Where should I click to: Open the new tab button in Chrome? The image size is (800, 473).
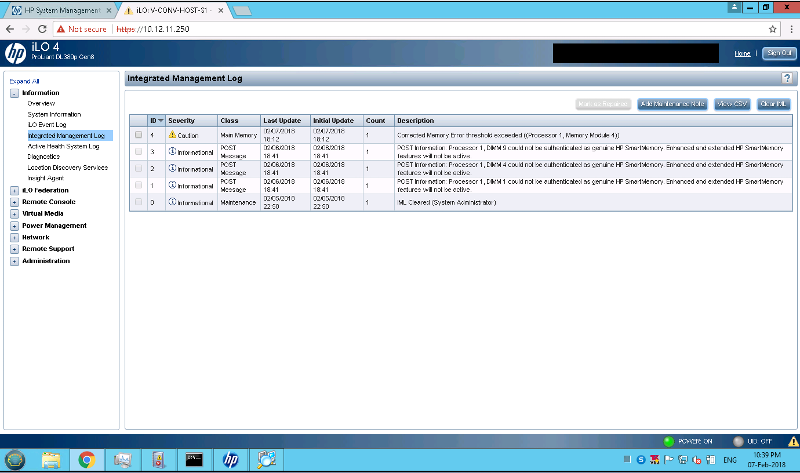coord(242,10)
